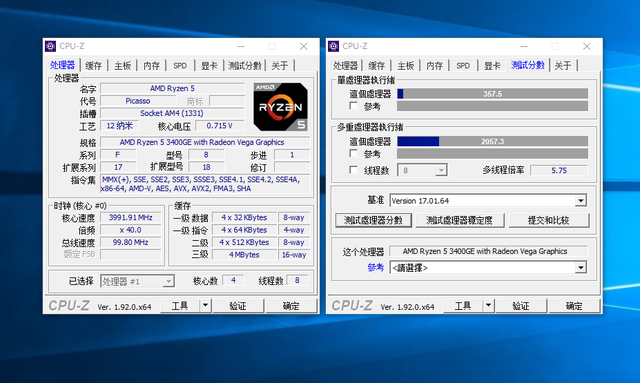Switch to 处理器 tab in right window

click(345, 65)
